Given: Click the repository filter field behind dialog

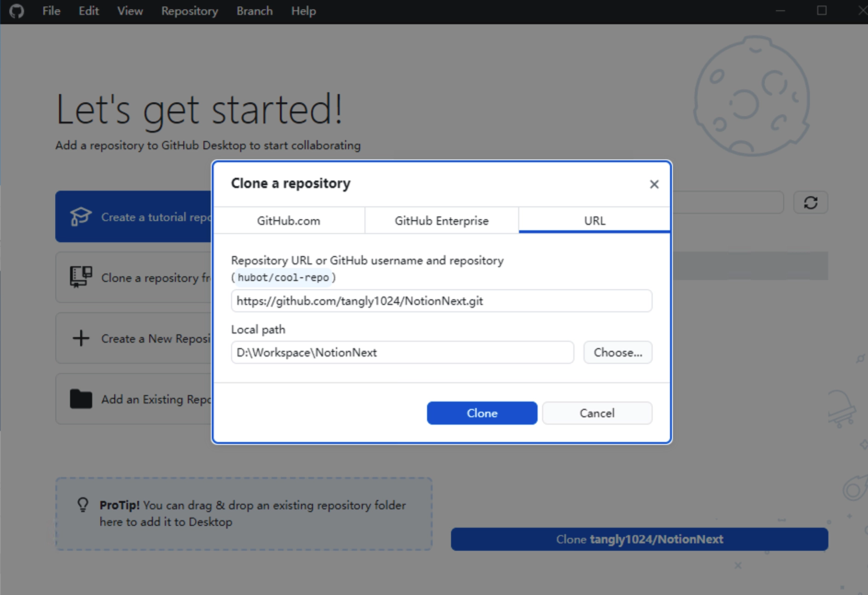Looking at the screenshot, I should pyautogui.click(x=728, y=203).
